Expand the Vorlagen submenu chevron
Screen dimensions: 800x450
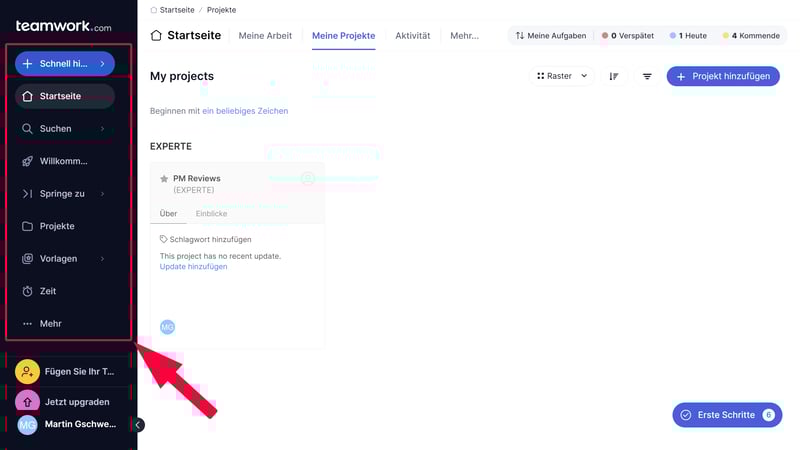[x=103, y=259]
